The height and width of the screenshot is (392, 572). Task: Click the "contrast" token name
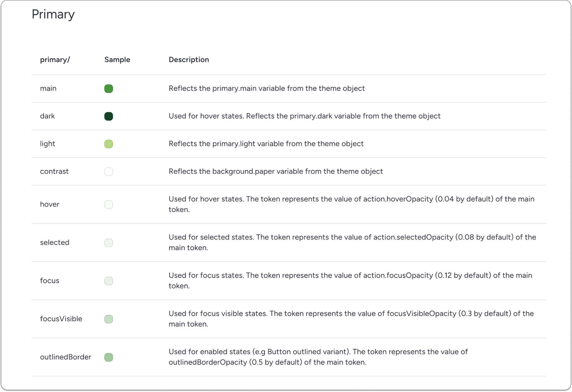point(54,171)
